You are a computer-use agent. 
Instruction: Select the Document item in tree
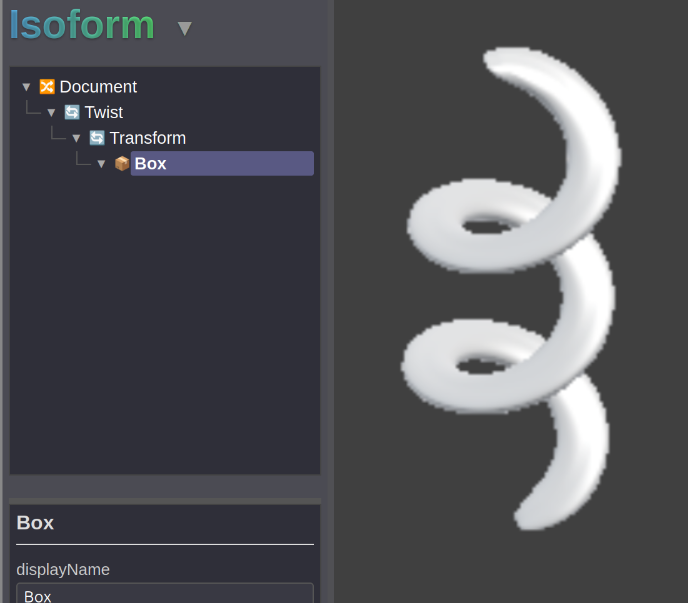pos(98,86)
